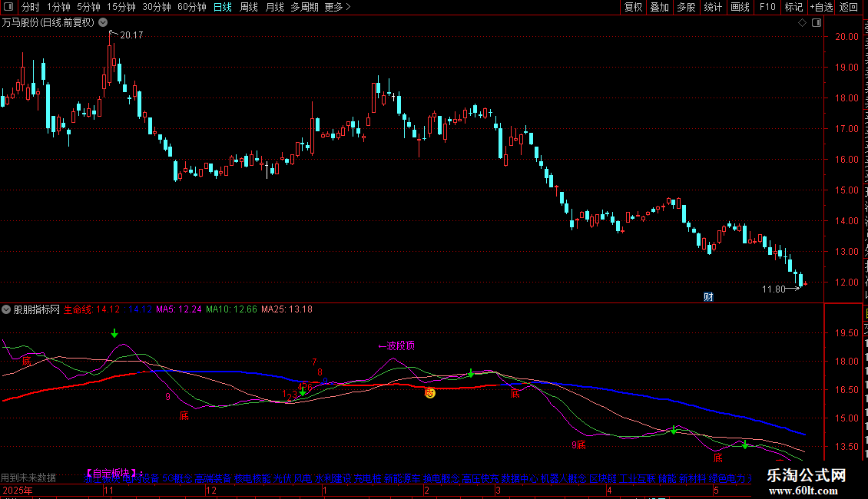Open the 区块链 sector link

[603, 478]
